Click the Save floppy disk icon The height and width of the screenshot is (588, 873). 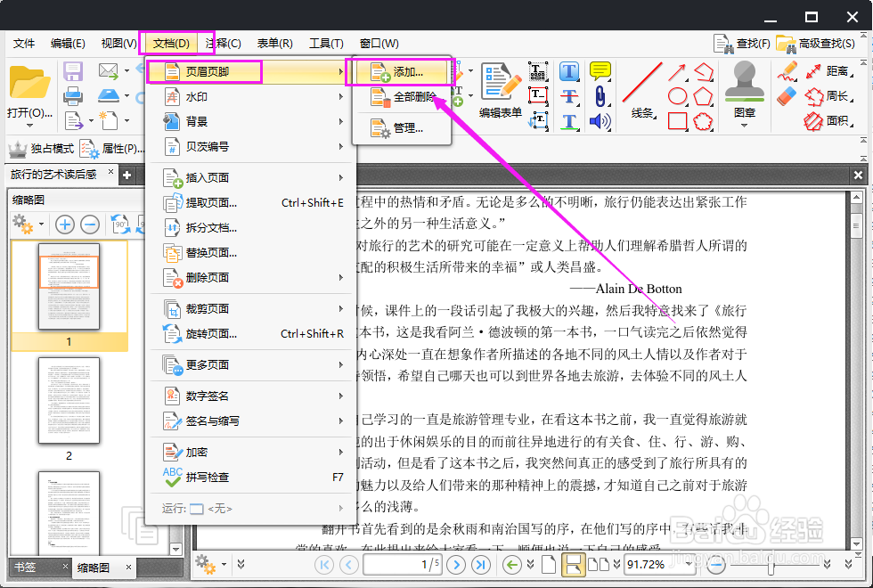coord(73,71)
